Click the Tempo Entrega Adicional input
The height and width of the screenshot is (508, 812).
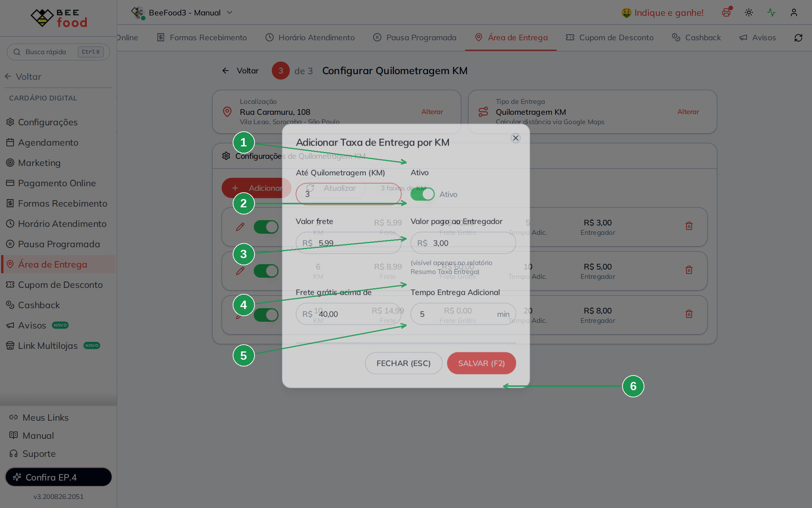(463, 314)
